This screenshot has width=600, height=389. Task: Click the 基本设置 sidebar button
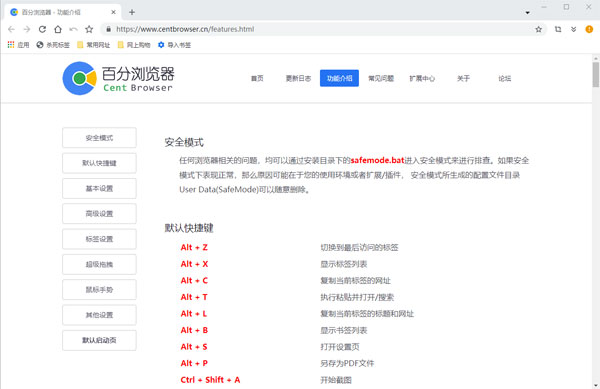pos(99,188)
